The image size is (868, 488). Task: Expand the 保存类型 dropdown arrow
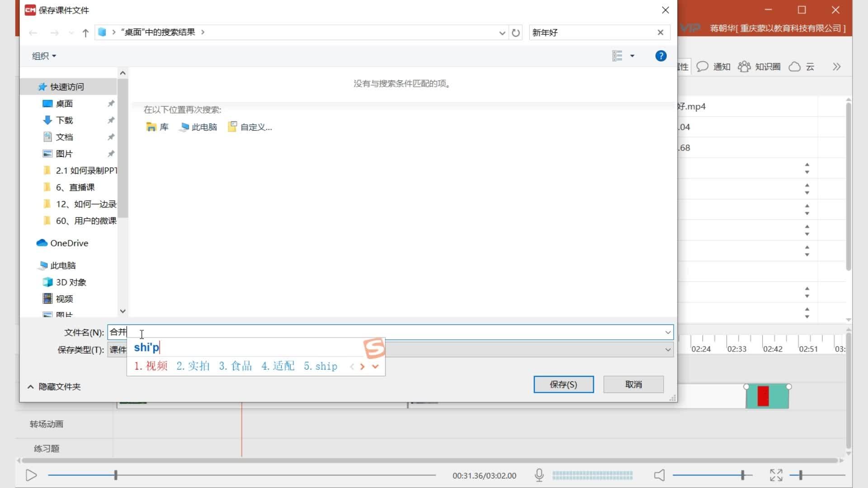coord(668,350)
